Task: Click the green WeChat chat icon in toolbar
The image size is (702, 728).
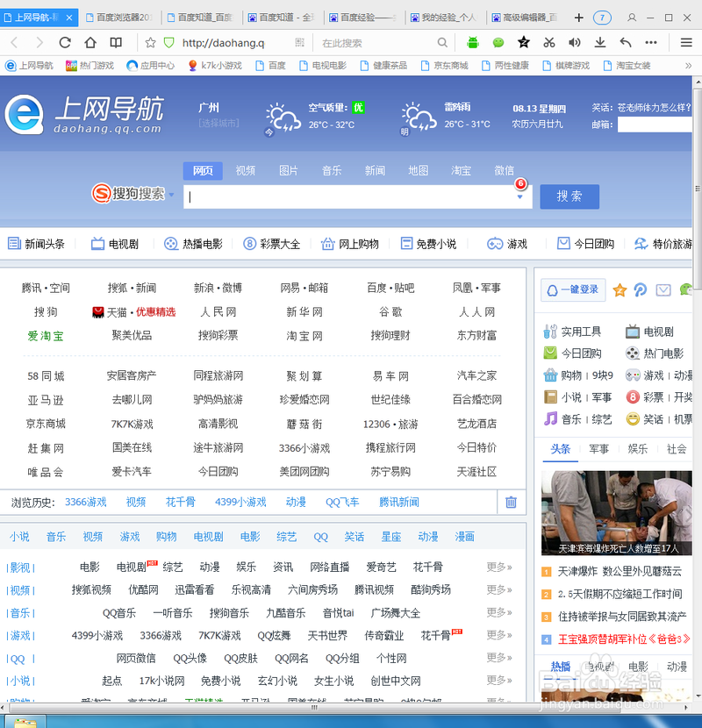Action: coord(498,41)
